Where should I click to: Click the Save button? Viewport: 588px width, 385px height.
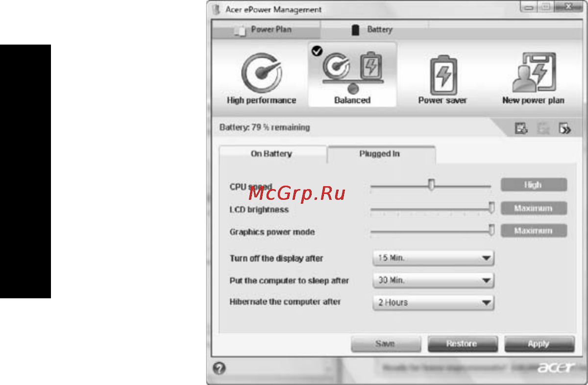point(385,344)
